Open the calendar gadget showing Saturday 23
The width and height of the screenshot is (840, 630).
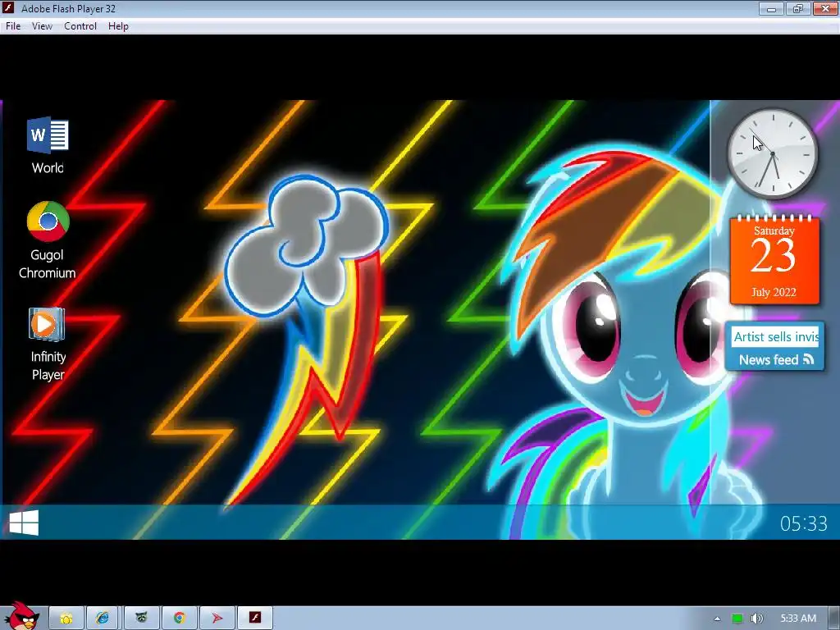click(774, 260)
